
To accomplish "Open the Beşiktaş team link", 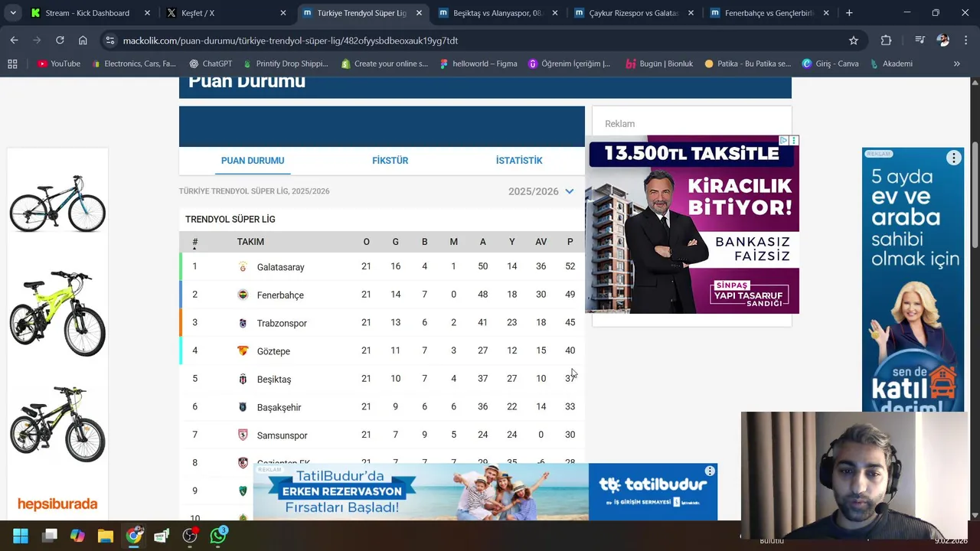I will [274, 380].
